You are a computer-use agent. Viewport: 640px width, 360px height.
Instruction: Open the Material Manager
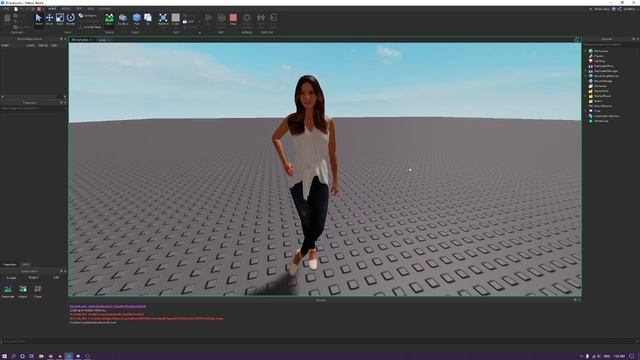(x=163, y=19)
